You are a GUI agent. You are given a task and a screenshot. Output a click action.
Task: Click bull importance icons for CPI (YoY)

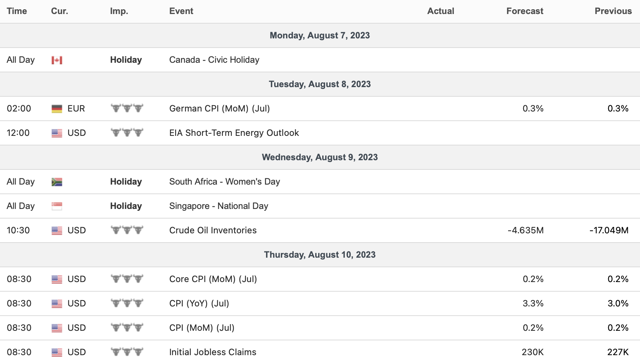[127, 303]
